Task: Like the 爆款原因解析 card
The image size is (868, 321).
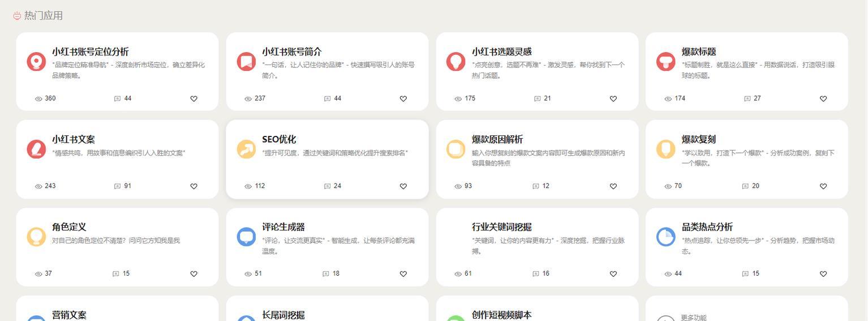Action: click(613, 186)
